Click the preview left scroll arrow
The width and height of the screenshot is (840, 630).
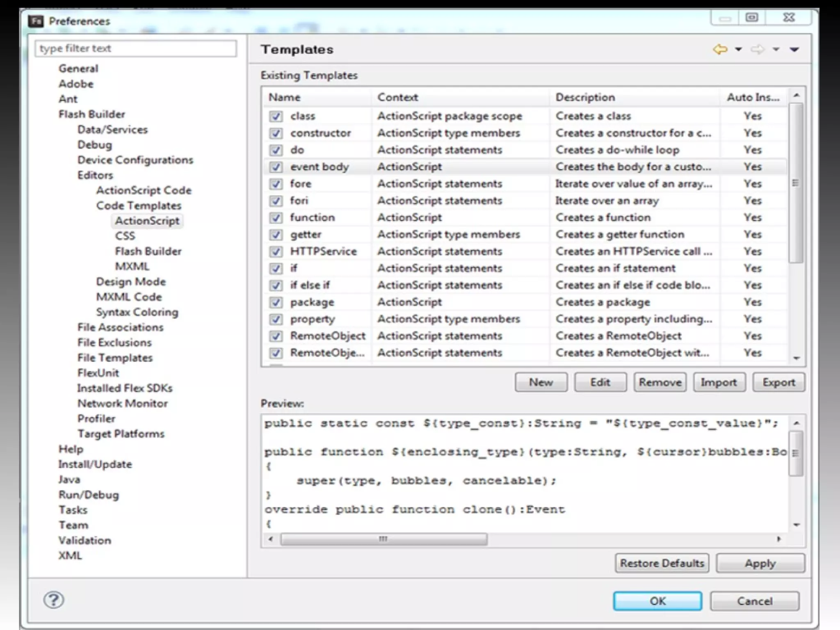click(x=270, y=539)
